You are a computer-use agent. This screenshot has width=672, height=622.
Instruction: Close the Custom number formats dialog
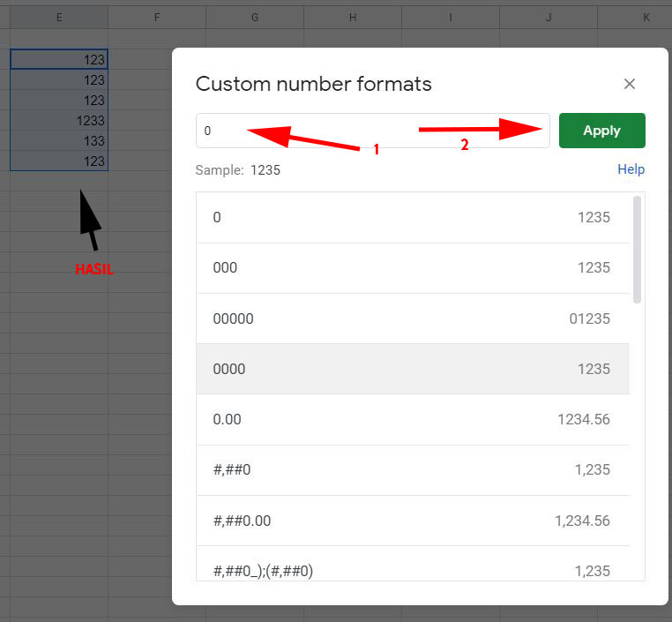[629, 84]
